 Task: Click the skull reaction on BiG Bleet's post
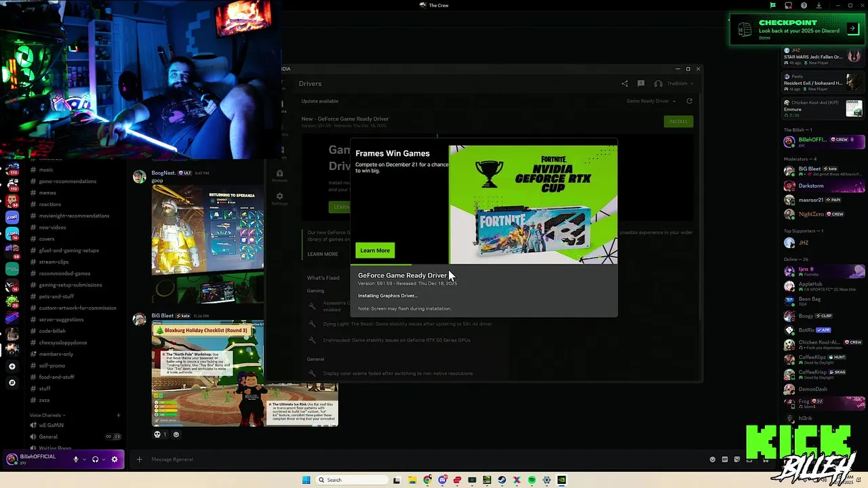pos(161,434)
